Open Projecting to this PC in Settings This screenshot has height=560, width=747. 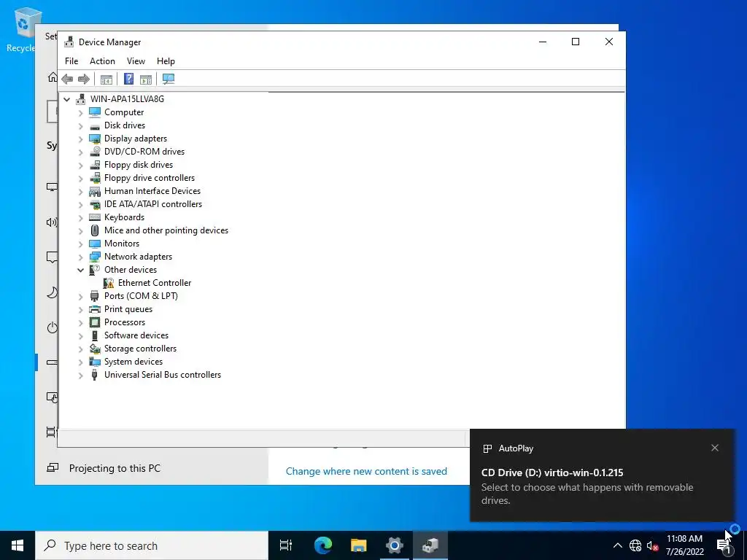(115, 468)
